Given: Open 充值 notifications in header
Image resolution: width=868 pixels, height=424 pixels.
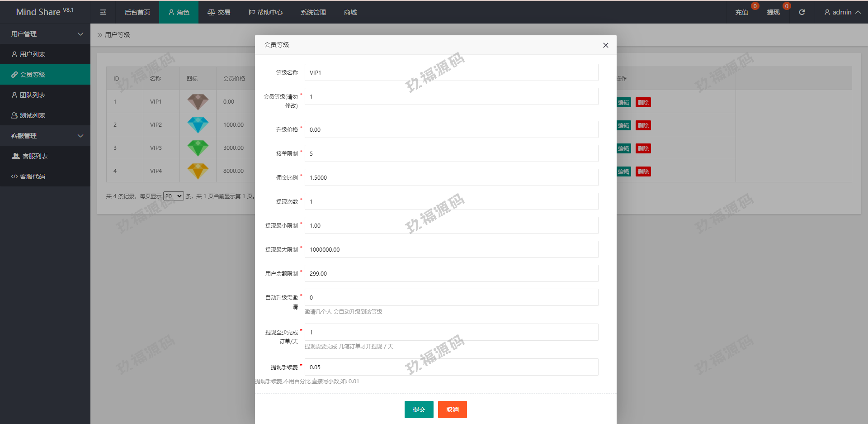Looking at the screenshot, I should (x=741, y=12).
